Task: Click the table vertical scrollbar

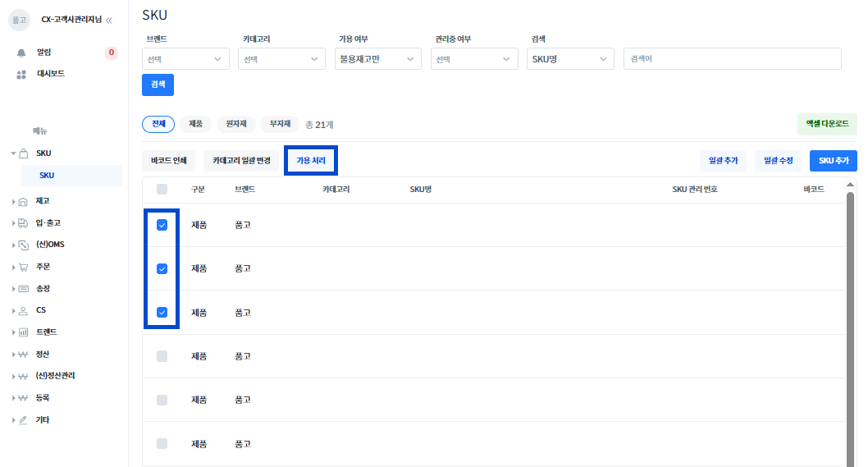Action: (x=850, y=328)
